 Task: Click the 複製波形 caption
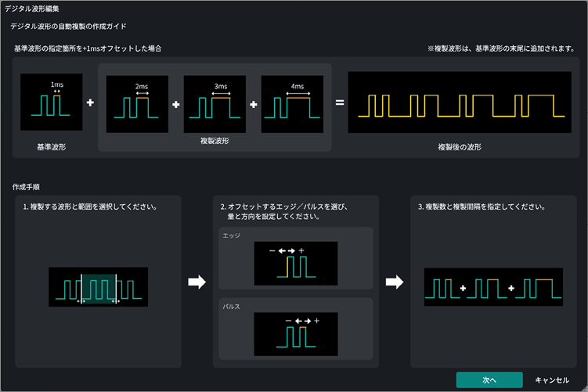[x=215, y=141]
